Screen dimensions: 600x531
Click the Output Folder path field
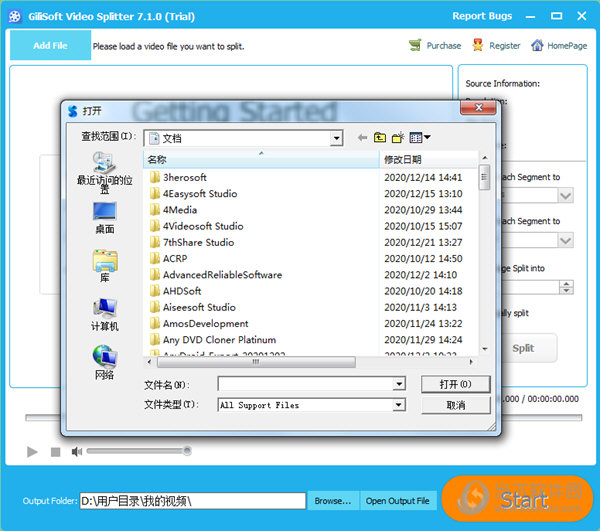click(x=192, y=500)
